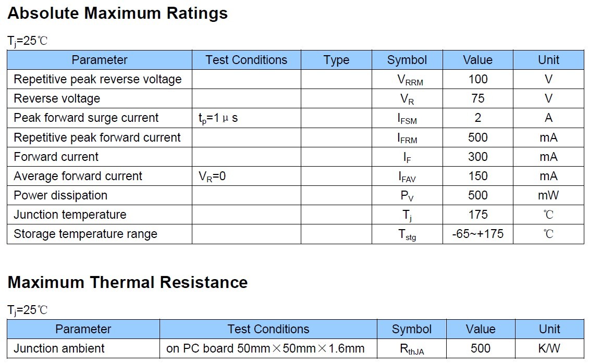The image size is (589, 364).
Task: Click the PC board test condition cell
Action: [265, 348]
